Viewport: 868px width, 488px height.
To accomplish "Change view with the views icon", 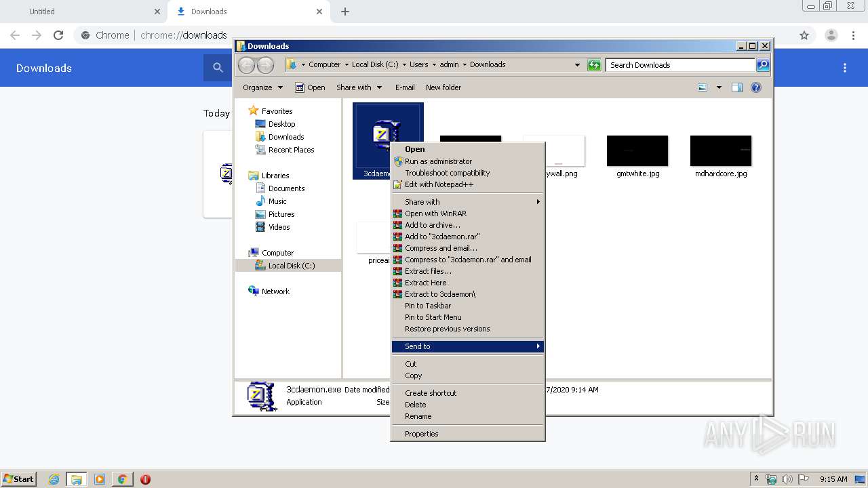I will click(703, 87).
